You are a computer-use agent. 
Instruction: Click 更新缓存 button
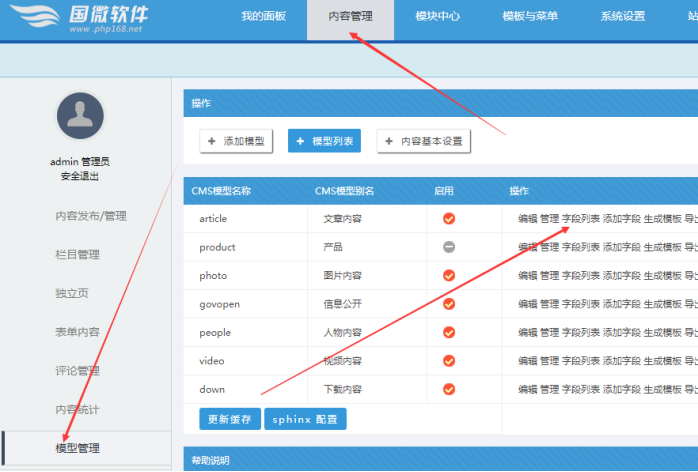click(229, 419)
